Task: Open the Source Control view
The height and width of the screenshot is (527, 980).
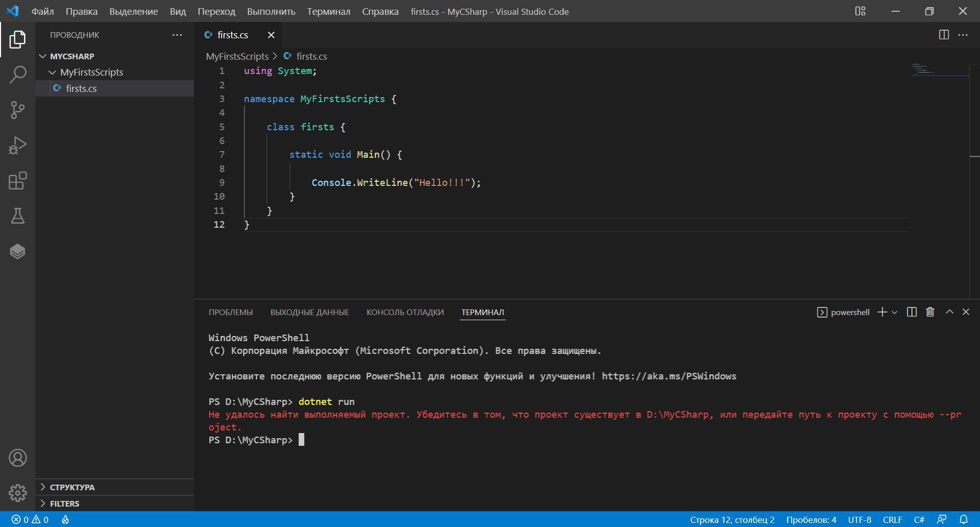Action: (17, 110)
